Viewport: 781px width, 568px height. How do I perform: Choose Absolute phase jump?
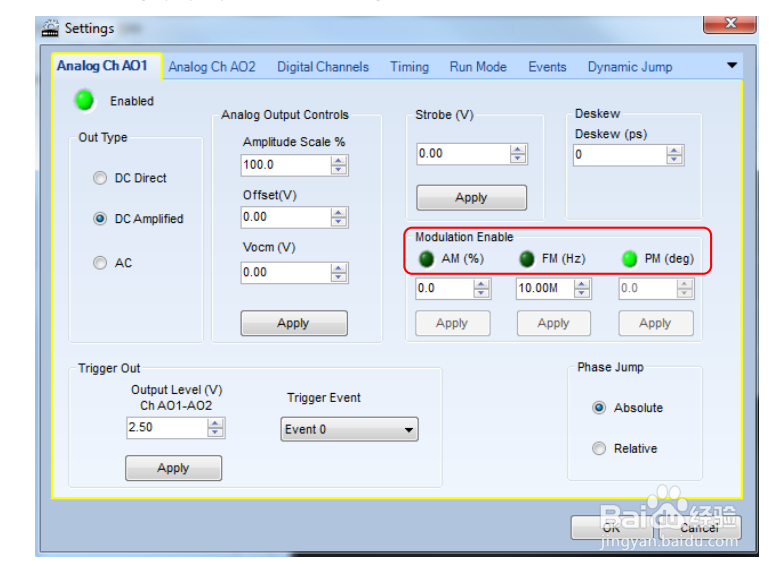pyautogui.click(x=599, y=408)
